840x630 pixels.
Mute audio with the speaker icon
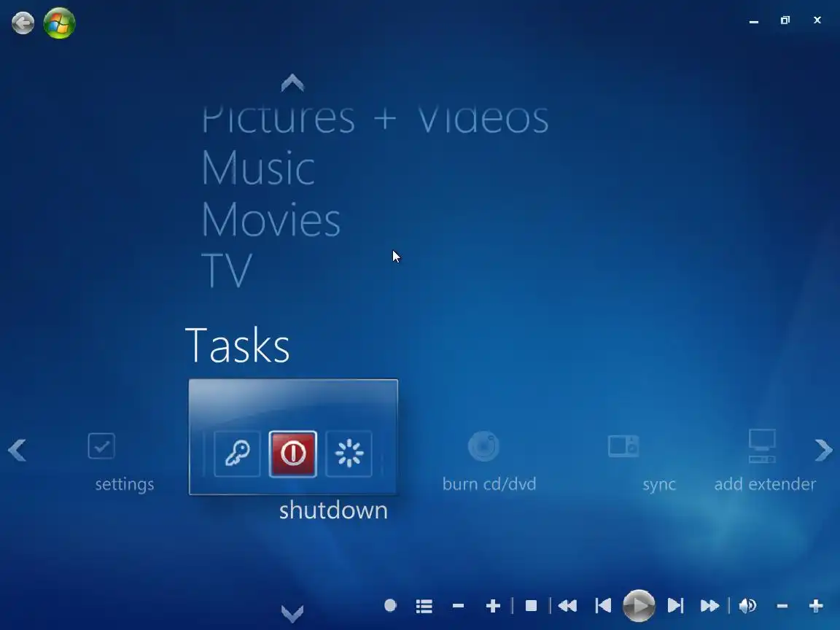748,606
